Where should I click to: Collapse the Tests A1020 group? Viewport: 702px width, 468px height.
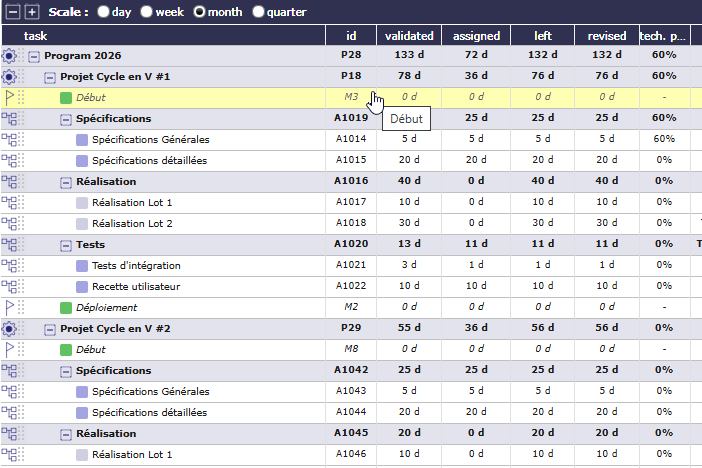(66, 244)
